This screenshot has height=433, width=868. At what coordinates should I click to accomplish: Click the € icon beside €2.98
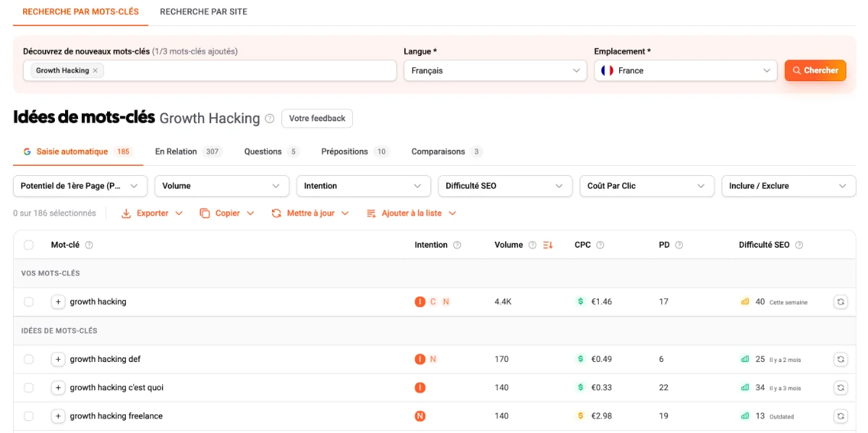click(580, 416)
